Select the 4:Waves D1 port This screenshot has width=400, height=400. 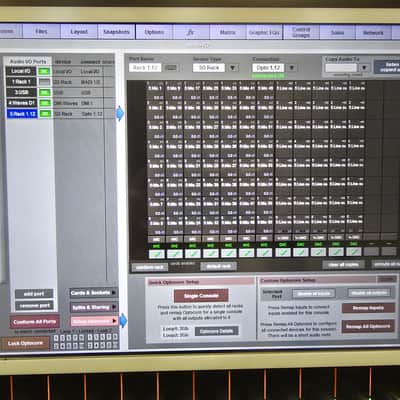[21, 103]
